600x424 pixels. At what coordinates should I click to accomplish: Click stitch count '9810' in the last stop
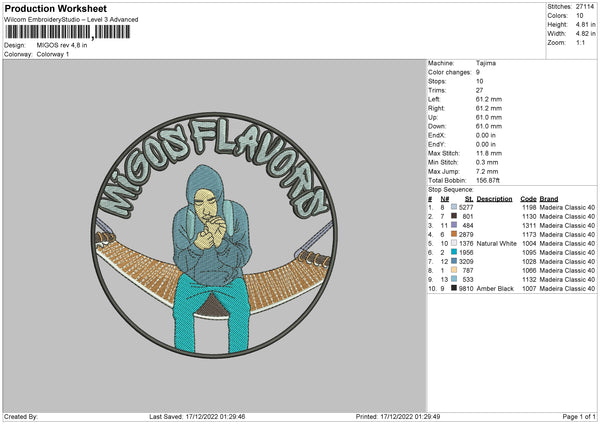(x=466, y=289)
